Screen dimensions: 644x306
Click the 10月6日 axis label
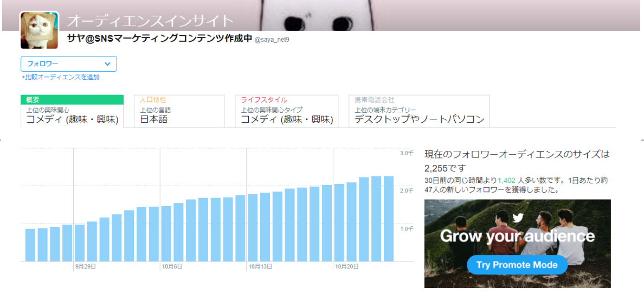(x=172, y=266)
